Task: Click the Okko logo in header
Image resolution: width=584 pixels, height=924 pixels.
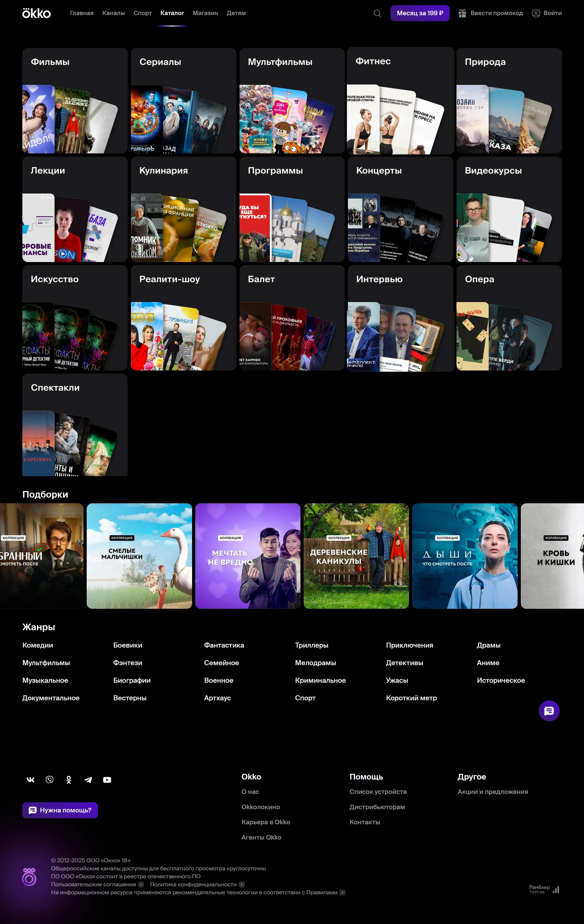Action: tap(36, 13)
